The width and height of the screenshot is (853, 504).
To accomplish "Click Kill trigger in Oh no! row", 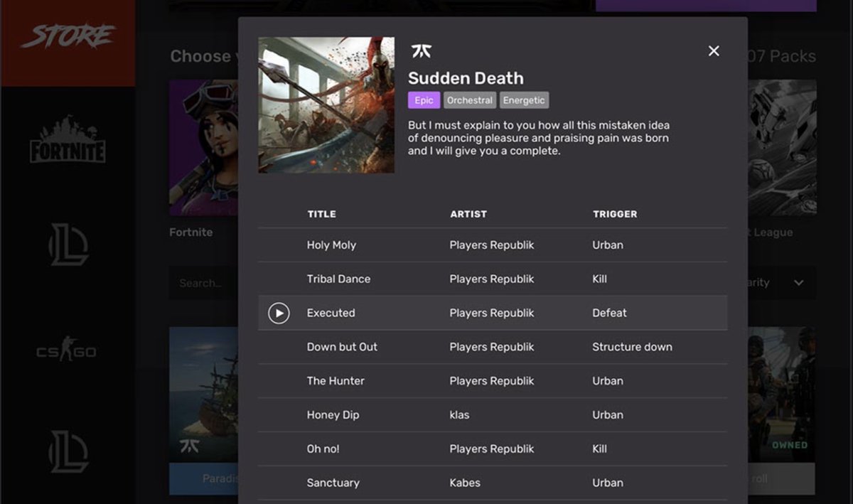I will click(599, 449).
